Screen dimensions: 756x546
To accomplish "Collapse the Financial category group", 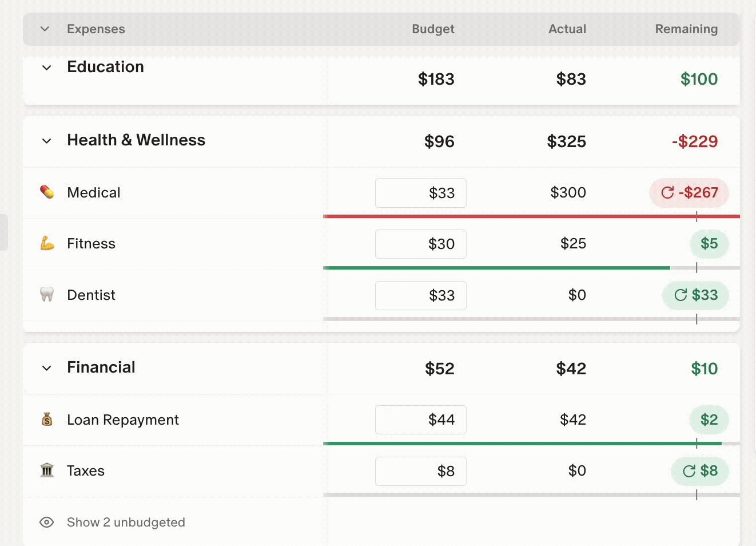I will click(x=47, y=368).
